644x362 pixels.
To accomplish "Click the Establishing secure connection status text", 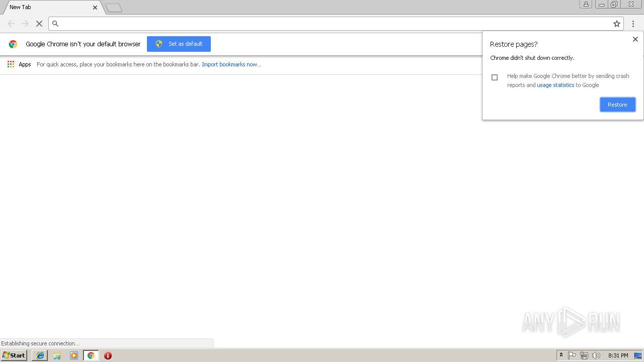I will click(x=40, y=343).
